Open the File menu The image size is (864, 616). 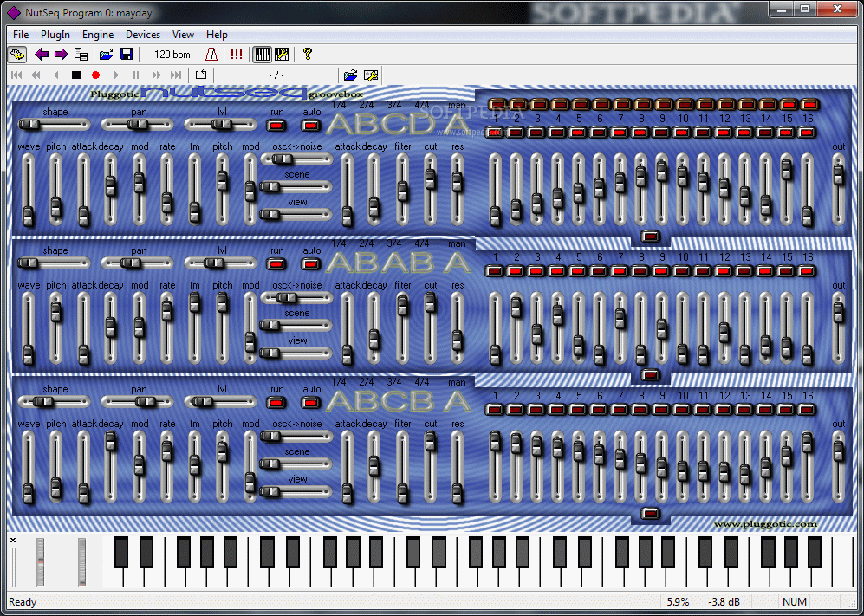pyautogui.click(x=21, y=34)
